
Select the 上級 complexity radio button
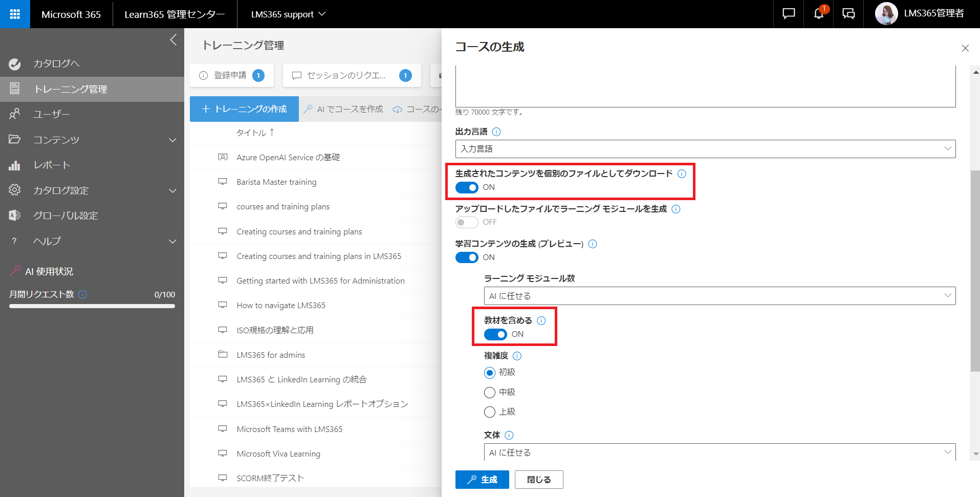[490, 412]
